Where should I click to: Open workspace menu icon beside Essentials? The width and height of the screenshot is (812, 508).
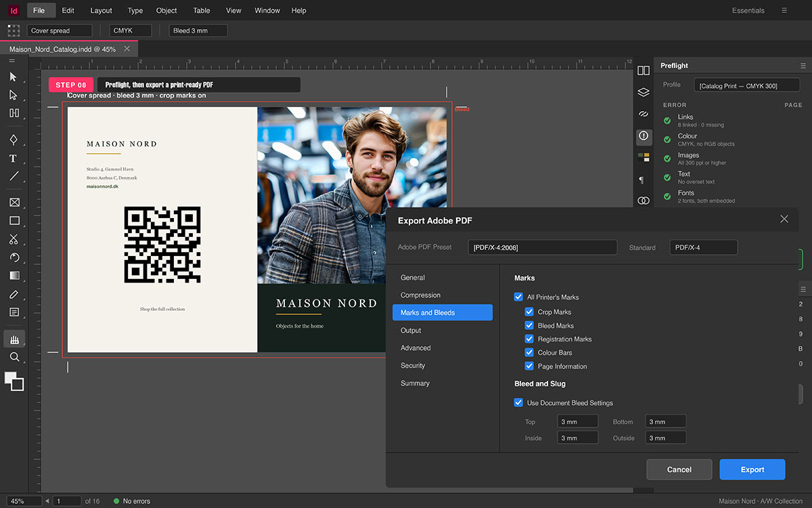(x=784, y=10)
